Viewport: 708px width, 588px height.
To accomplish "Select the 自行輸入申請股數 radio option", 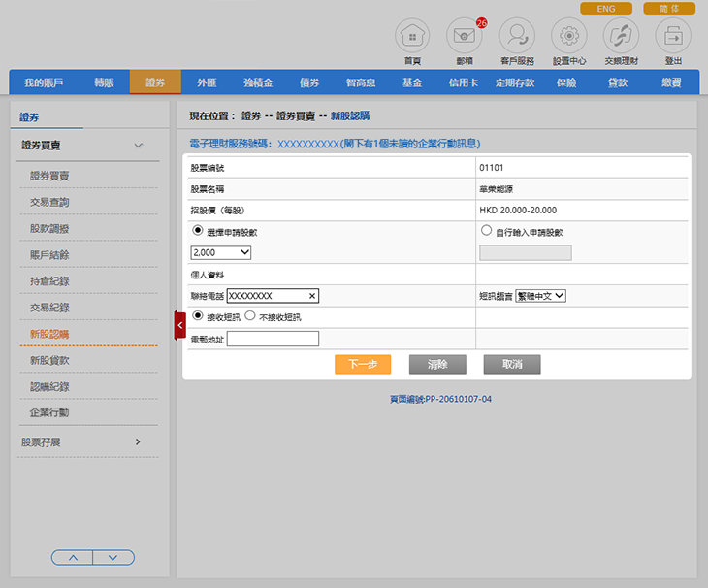I will [x=487, y=232].
